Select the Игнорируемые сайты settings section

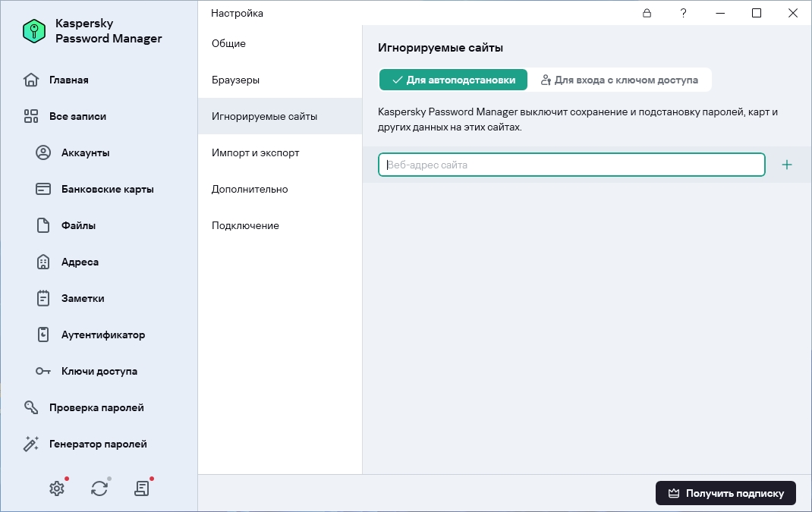[x=280, y=116]
